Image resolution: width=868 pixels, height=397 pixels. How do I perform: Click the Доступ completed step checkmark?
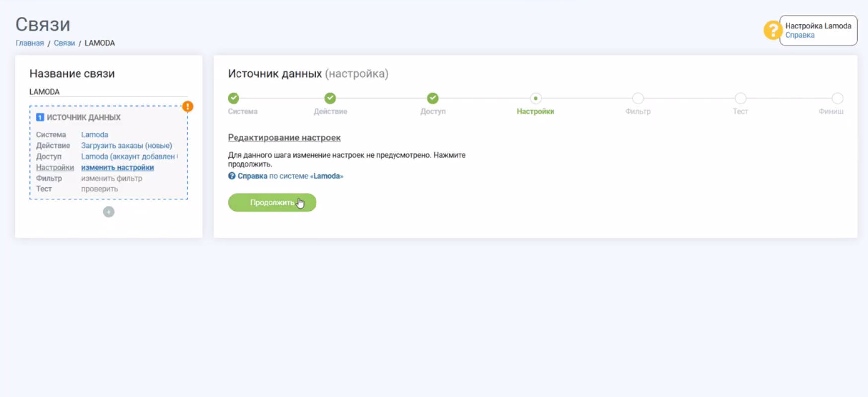click(x=433, y=98)
